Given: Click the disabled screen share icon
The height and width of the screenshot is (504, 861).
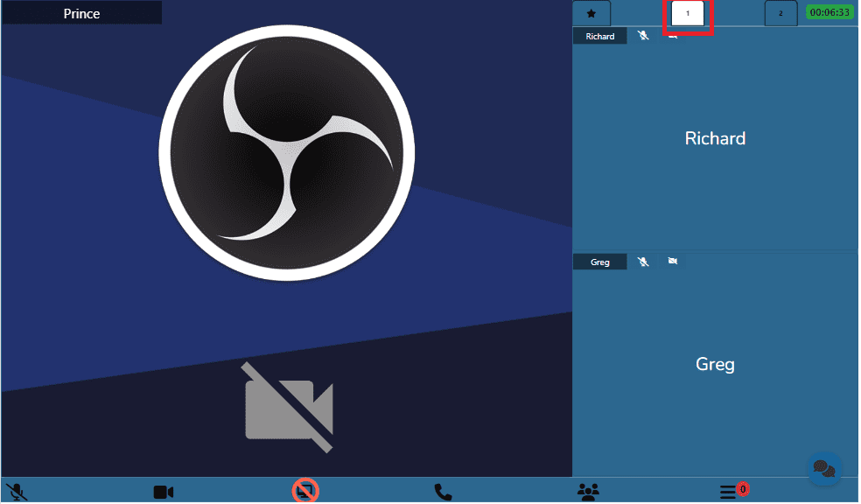Looking at the screenshot, I should tap(305, 492).
